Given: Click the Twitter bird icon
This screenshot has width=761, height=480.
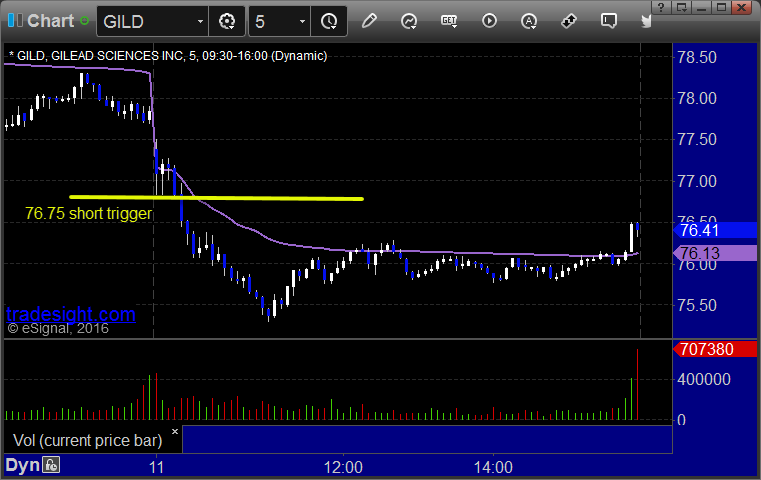Looking at the screenshot, I should point(646,21).
